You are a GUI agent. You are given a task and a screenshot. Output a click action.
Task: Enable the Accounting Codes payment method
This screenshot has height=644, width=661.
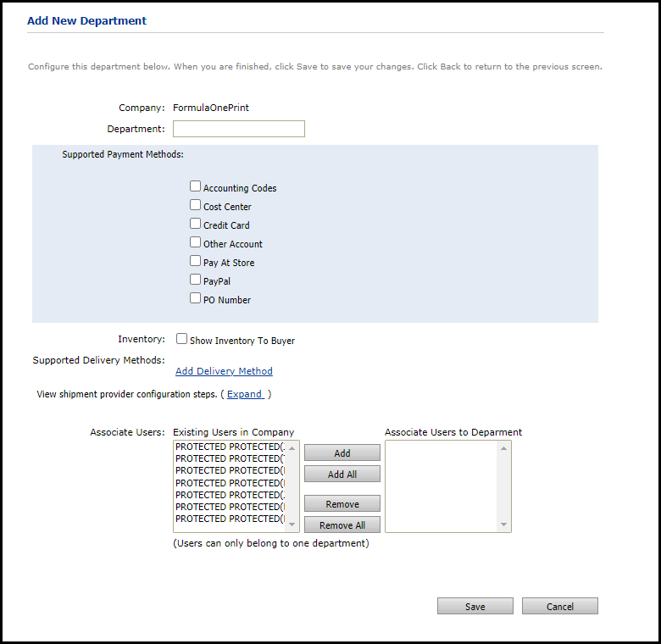tap(196, 186)
